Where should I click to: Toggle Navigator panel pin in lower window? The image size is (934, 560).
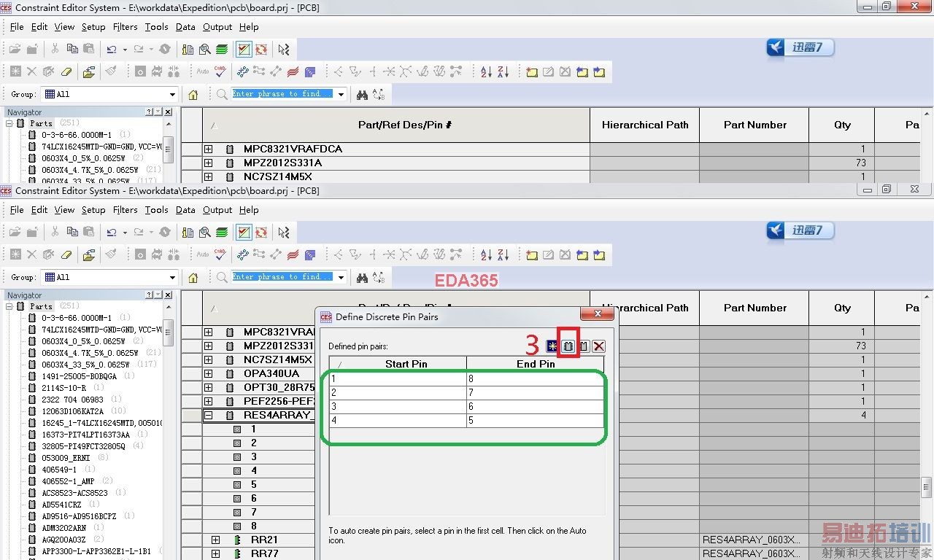[x=158, y=295]
